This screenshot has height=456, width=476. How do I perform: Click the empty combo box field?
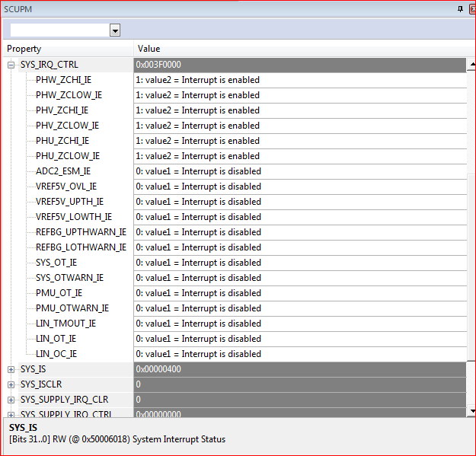tap(60, 30)
